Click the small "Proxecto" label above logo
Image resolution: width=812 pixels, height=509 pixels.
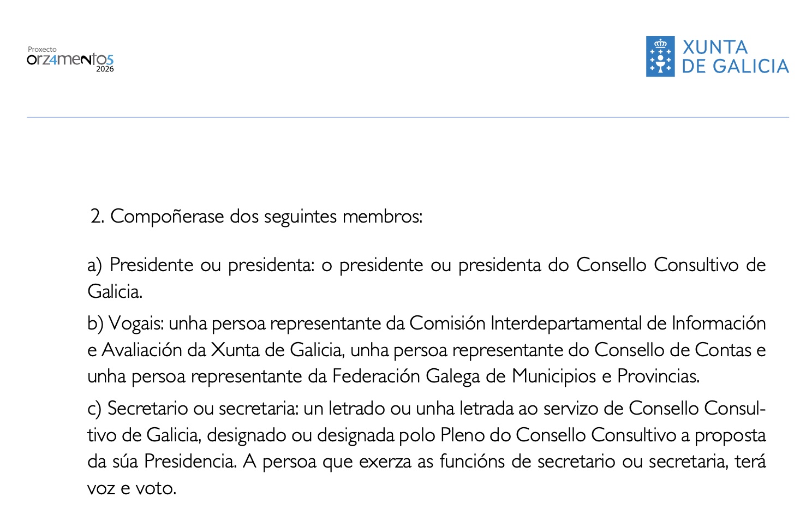click(x=42, y=49)
